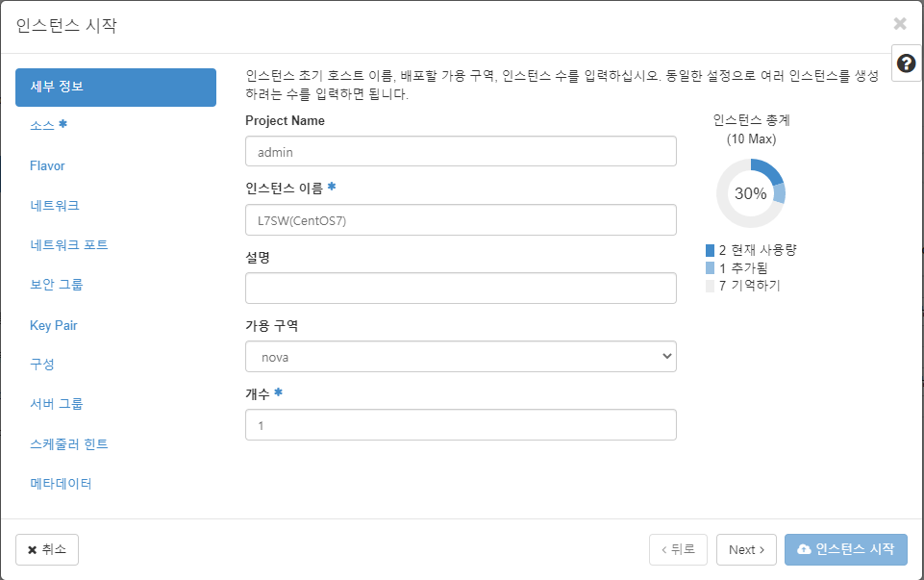Click the 인스턴스 시작 launch button

point(845,549)
